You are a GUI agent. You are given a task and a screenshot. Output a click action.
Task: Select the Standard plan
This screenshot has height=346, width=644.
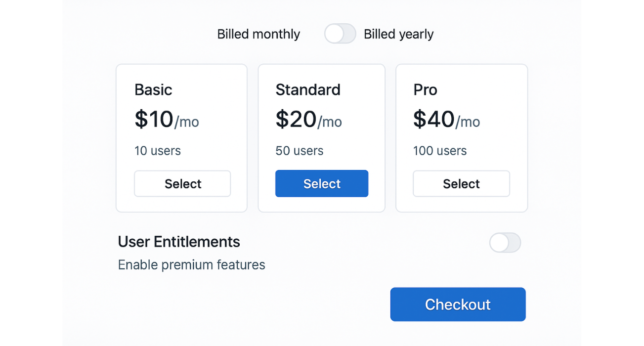(x=321, y=183)
